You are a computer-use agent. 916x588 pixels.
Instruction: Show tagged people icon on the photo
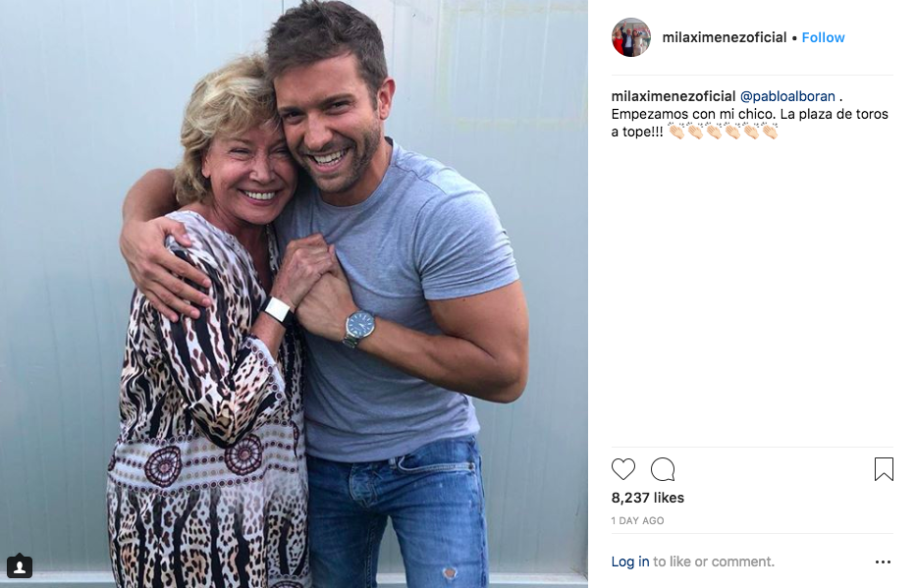20,566
